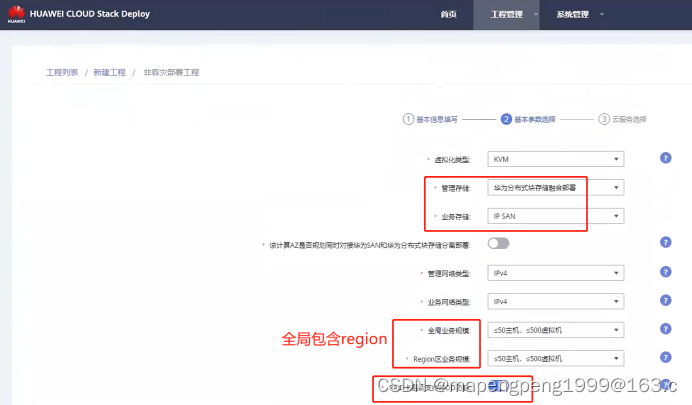Go to step 1 基本信息填写
Viewport: 692px width, 405px height.
click(430, 119)
